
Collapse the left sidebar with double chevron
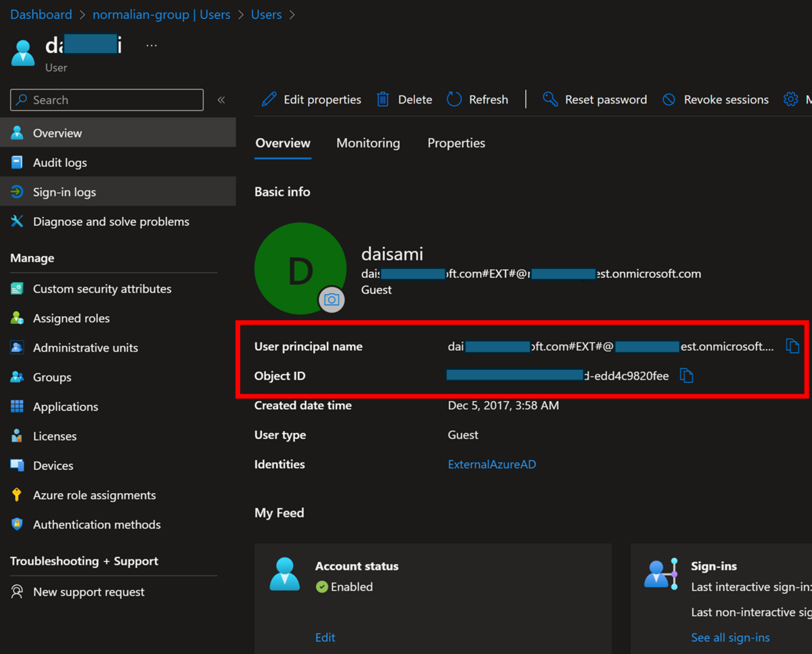221,99
